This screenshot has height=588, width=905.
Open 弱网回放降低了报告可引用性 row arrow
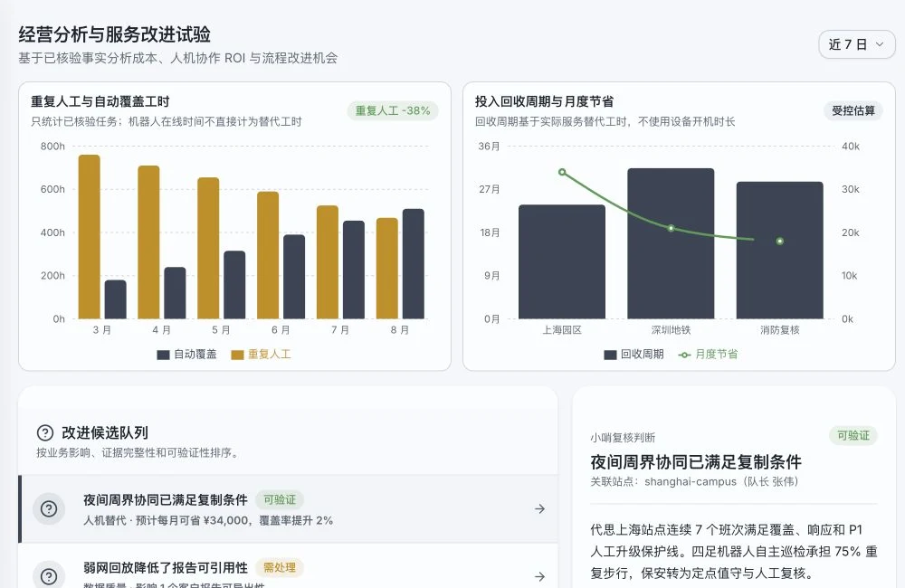pyautogui.click(x=539, y=576)
